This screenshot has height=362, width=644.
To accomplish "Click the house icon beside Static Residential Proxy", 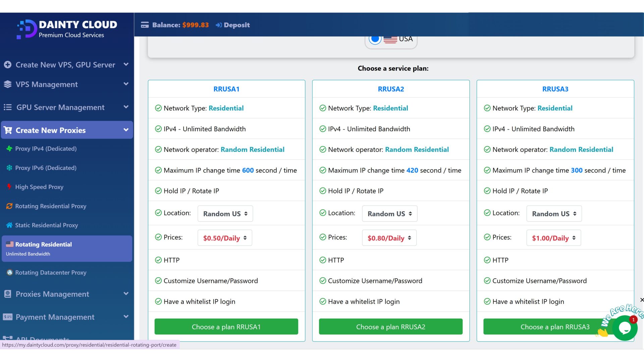I will pos(9,225).
